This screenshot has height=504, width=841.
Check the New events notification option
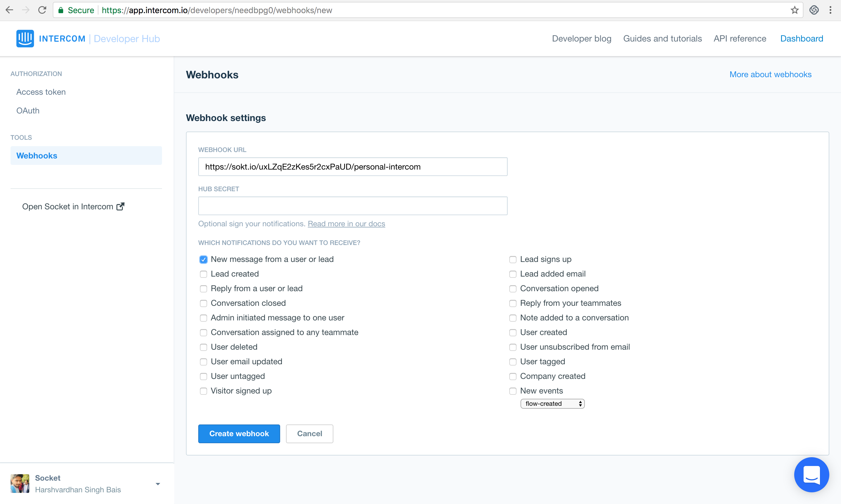pyautogui.click(x=513, y=391)
